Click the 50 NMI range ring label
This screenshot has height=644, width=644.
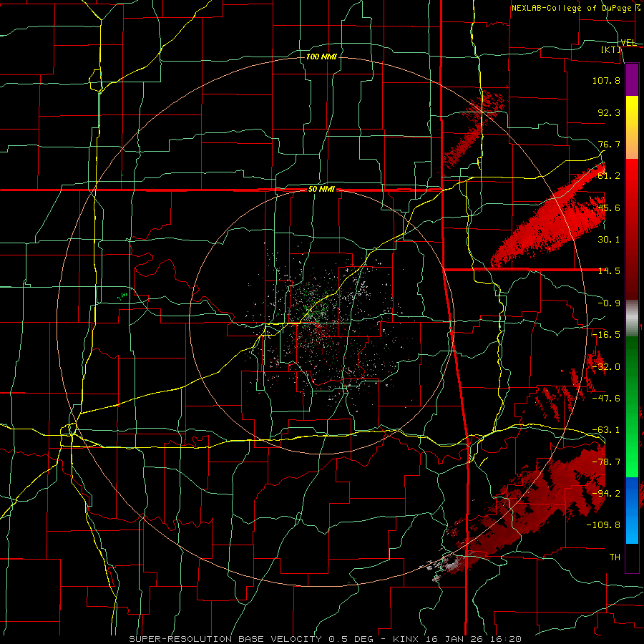tap(321, 190)
